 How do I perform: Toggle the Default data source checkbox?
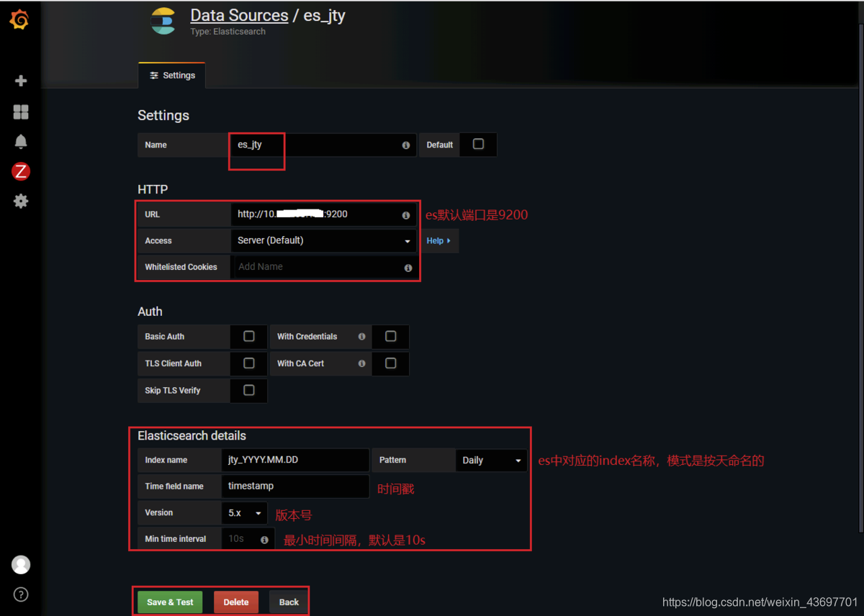478,144
